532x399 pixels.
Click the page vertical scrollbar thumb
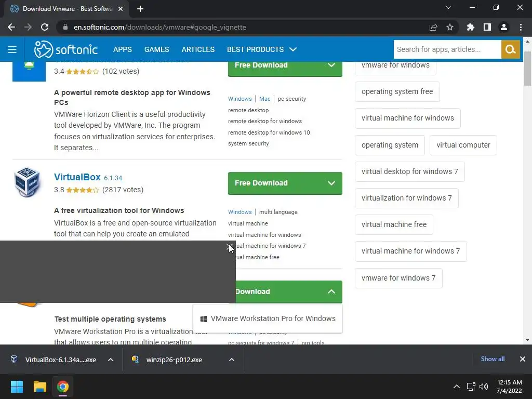click(x=527, y=69)
